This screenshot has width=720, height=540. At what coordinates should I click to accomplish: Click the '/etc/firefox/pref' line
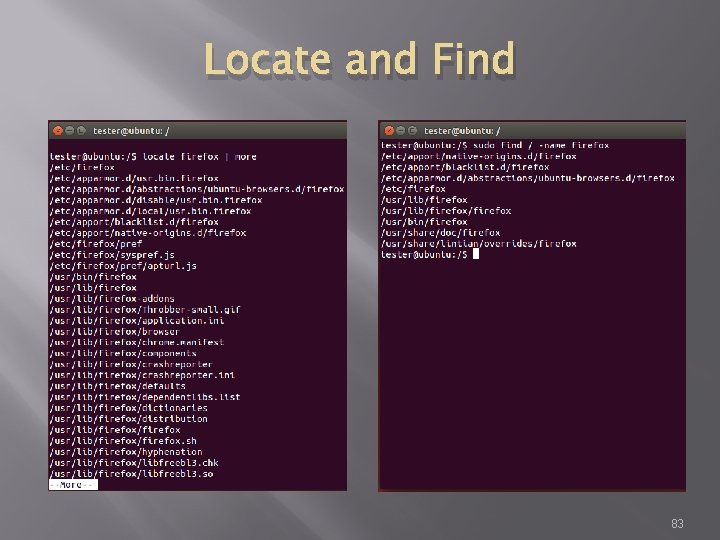96,244
